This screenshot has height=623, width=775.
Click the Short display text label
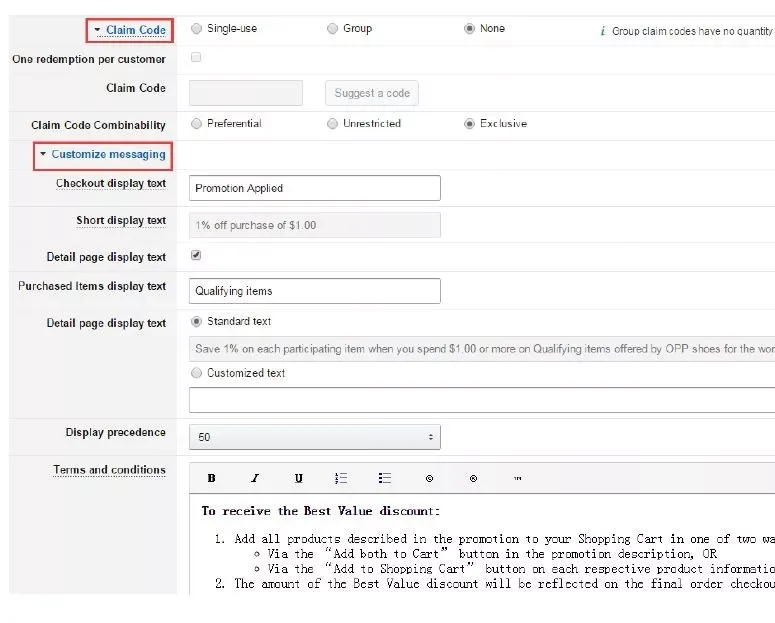click(x=121, y=221)
